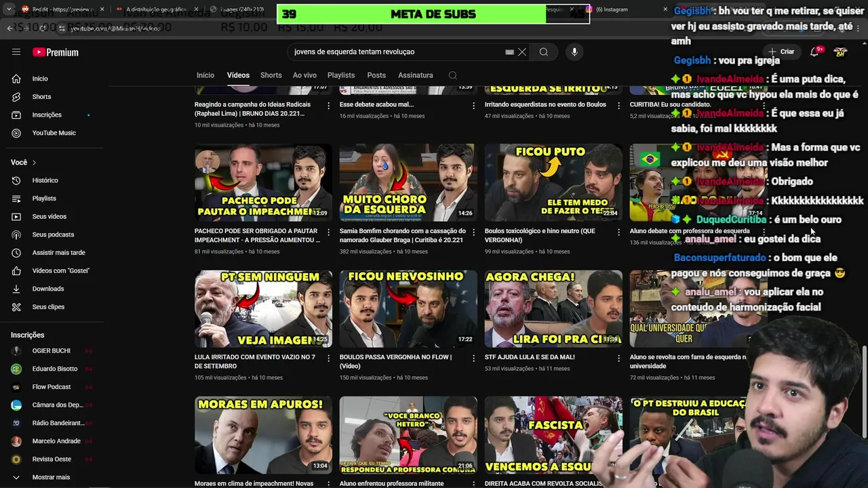Open the Assinatura channel tab
Image resolution: width=868 pixels, height=488 pixels.
(416, 75)
